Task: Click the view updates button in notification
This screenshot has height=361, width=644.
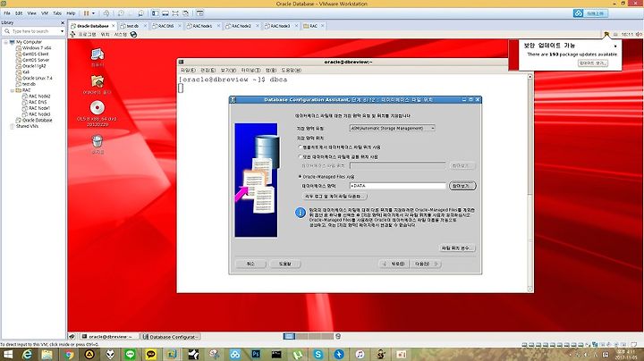Action: 593,63
